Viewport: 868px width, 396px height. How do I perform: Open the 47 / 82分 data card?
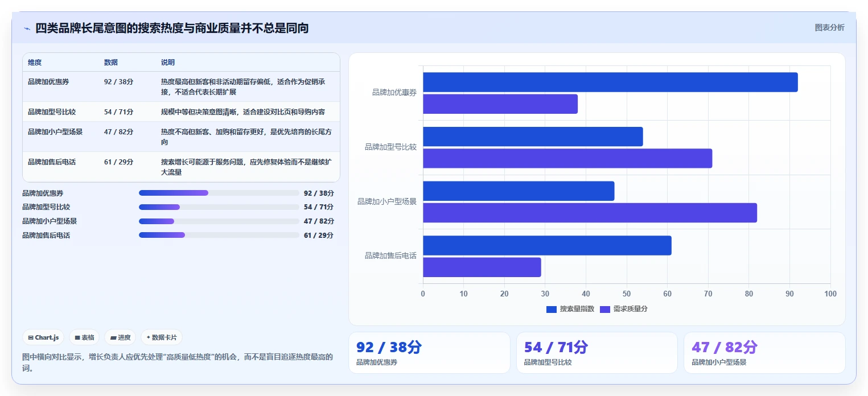pyautogui.click(x=764, y=353)
